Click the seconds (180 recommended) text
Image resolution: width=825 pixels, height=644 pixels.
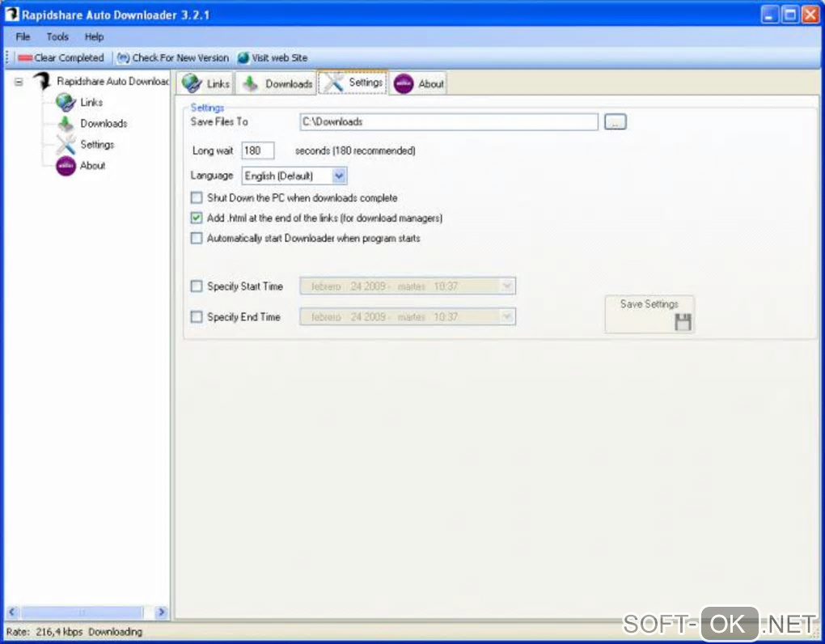(355, 151)
